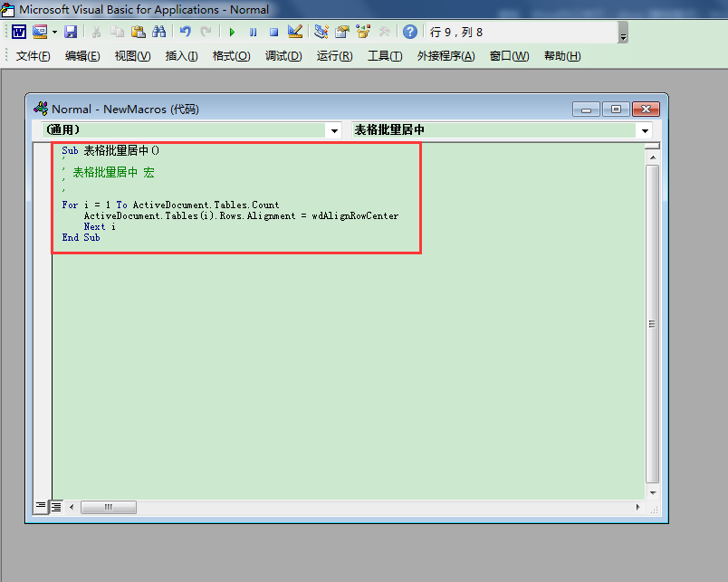Switch to Procedure View toggle

point(41,506)
